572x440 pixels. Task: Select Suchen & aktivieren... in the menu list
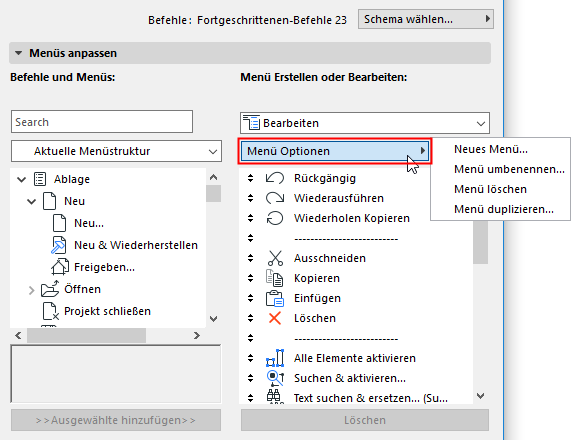(350, 378)
